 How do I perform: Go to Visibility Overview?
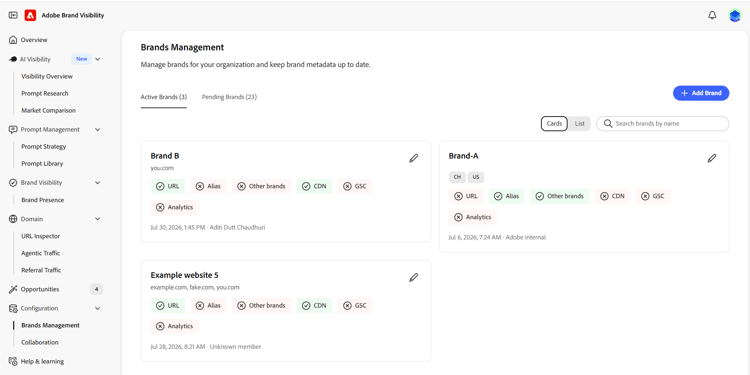pyautogui.click(x=47, y=77)
